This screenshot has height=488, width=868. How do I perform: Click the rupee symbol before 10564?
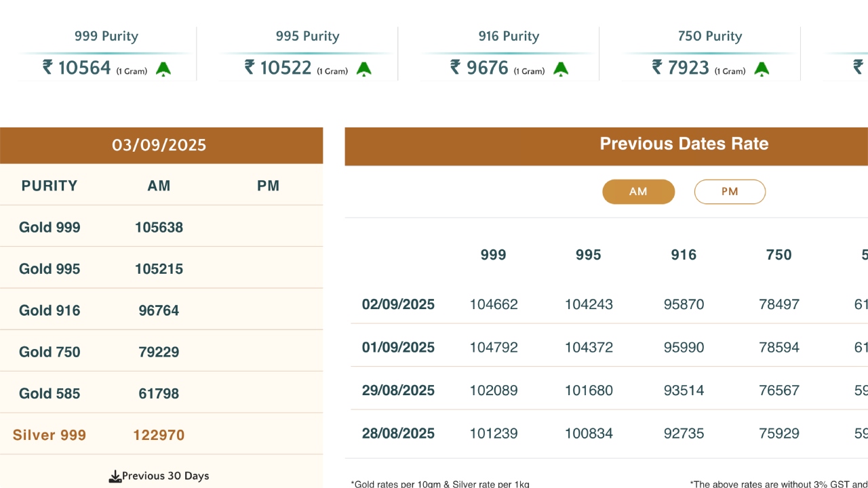point(47,67)
